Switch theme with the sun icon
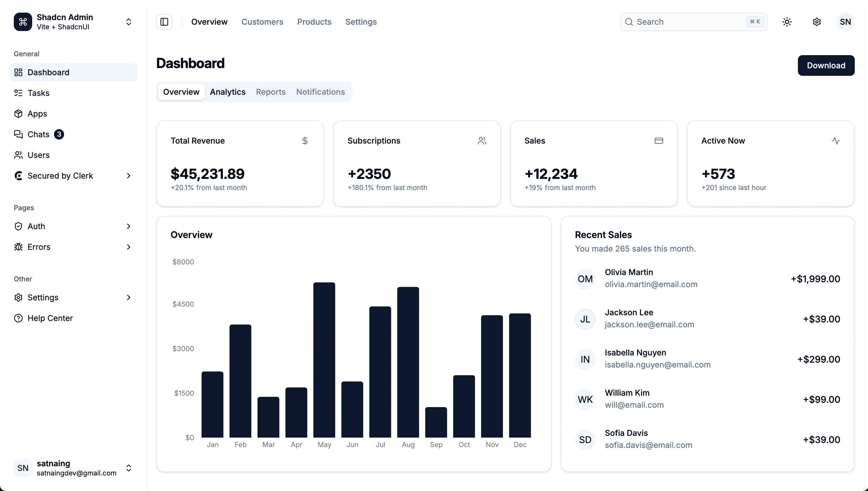The image size is (868, 491). (x=787, y=22)
